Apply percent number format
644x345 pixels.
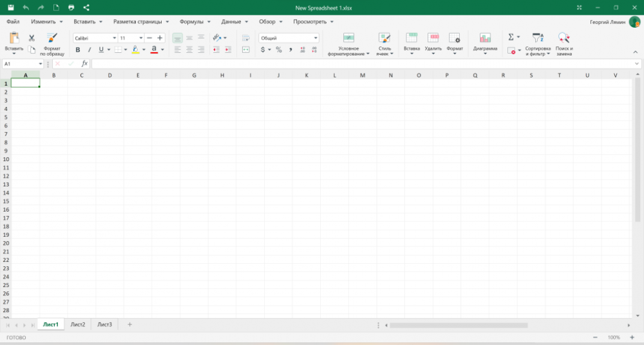pos(279,50)
